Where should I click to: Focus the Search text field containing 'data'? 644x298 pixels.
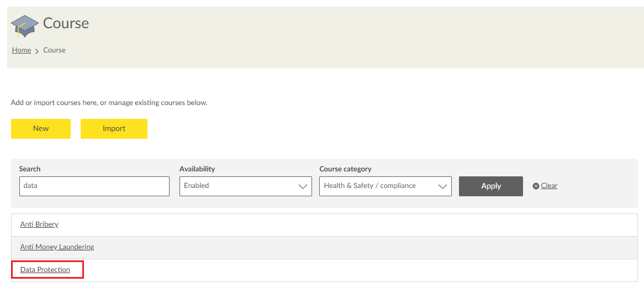(x=94, y=186)
